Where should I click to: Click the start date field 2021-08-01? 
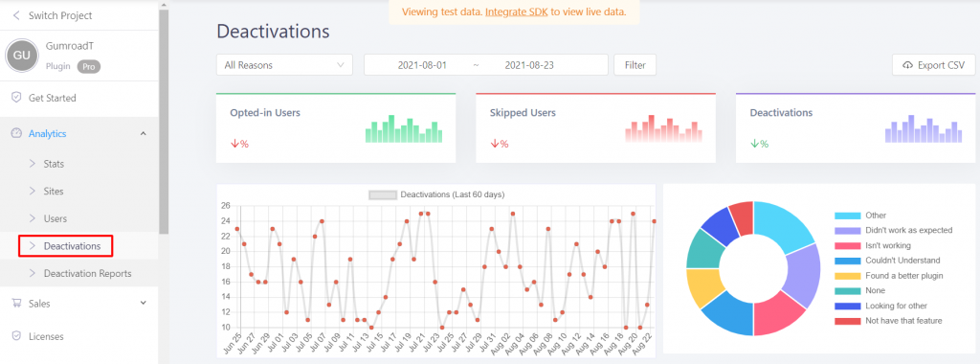(422, 65)
